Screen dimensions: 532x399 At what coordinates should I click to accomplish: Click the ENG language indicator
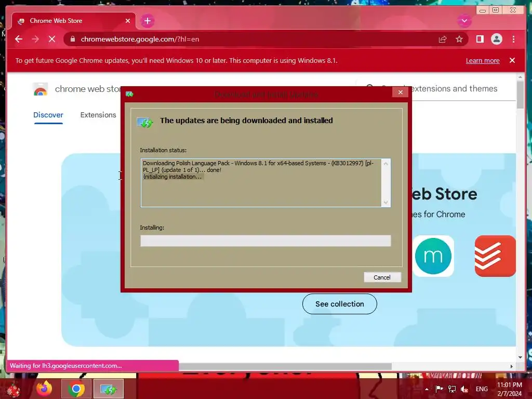[x=482, y=389]
